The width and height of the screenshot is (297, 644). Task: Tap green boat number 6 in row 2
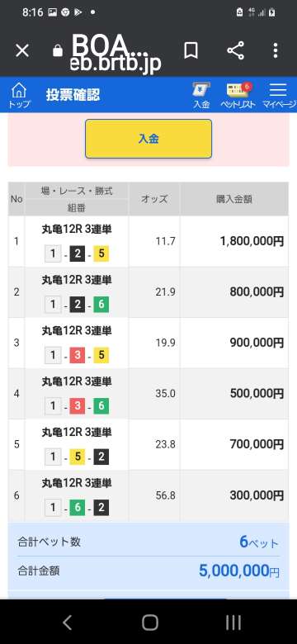[x=101, y=305]
